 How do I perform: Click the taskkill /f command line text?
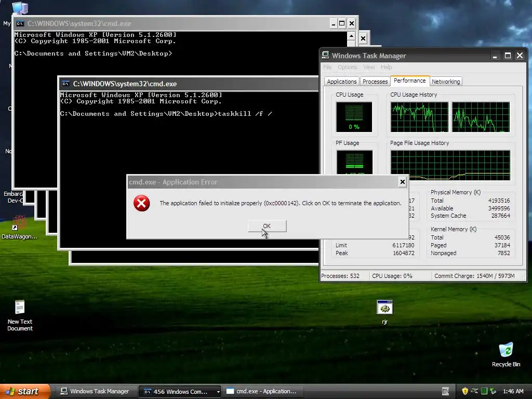pos(245,114)
